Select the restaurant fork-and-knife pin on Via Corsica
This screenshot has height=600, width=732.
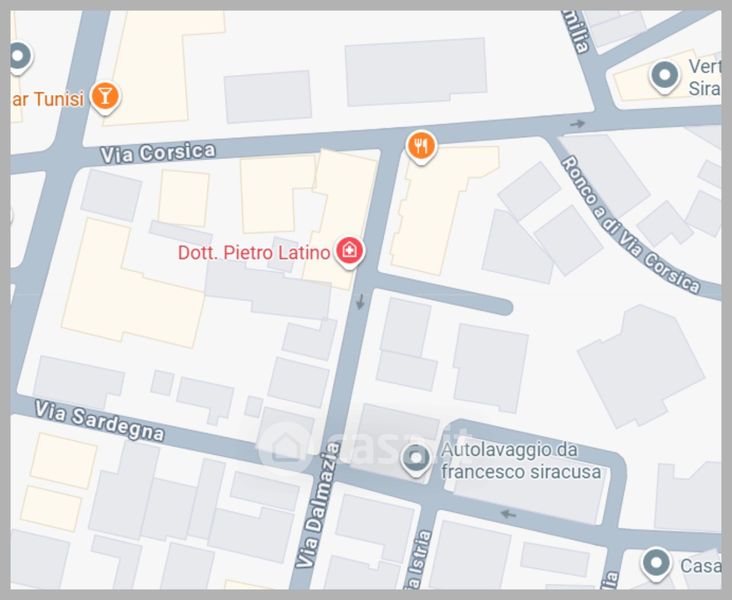(421, 147)
